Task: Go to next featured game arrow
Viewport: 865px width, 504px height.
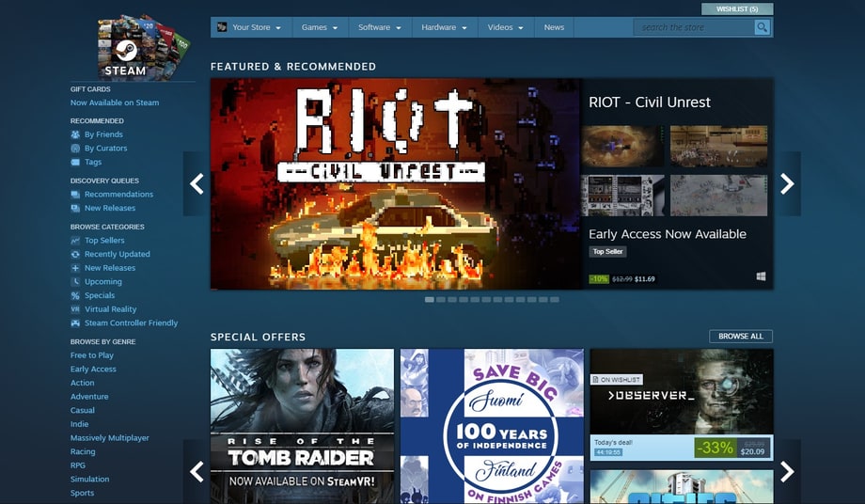Action: click(x=787, y=183)
